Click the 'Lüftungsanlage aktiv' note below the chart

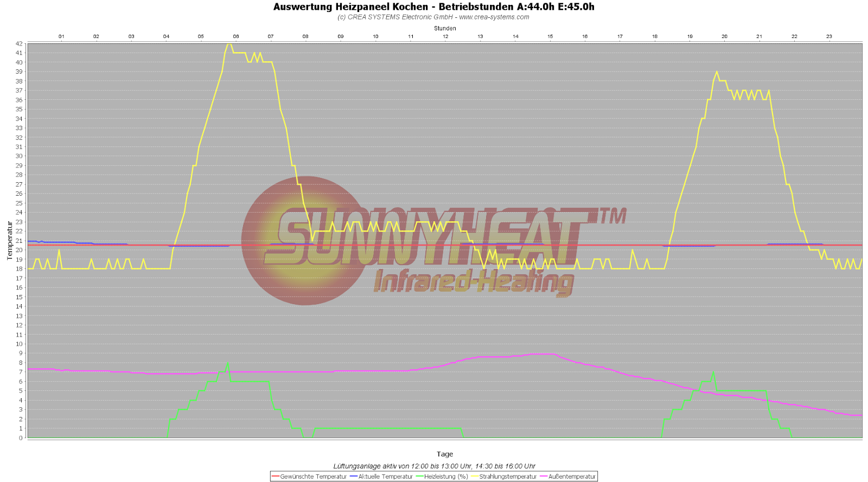click(434, 466)
